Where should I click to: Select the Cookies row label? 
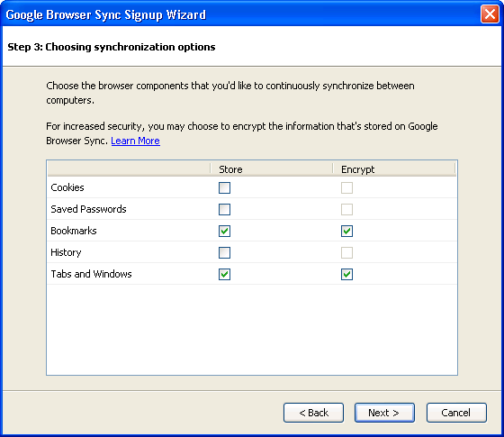point(67,187)
